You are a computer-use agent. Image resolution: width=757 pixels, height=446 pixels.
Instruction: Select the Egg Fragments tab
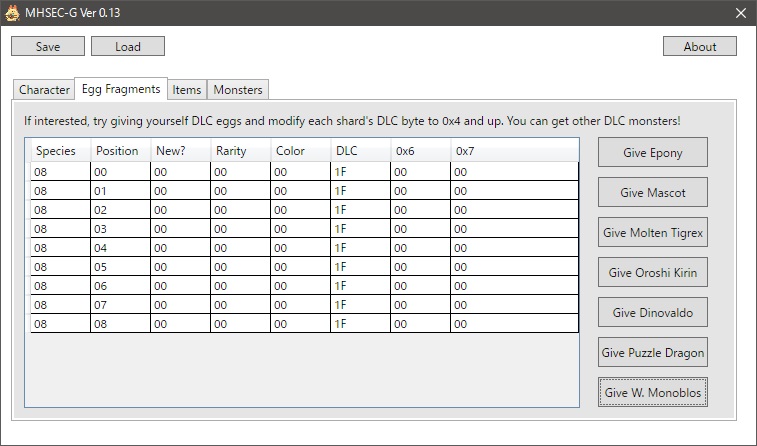click(121, 89)
